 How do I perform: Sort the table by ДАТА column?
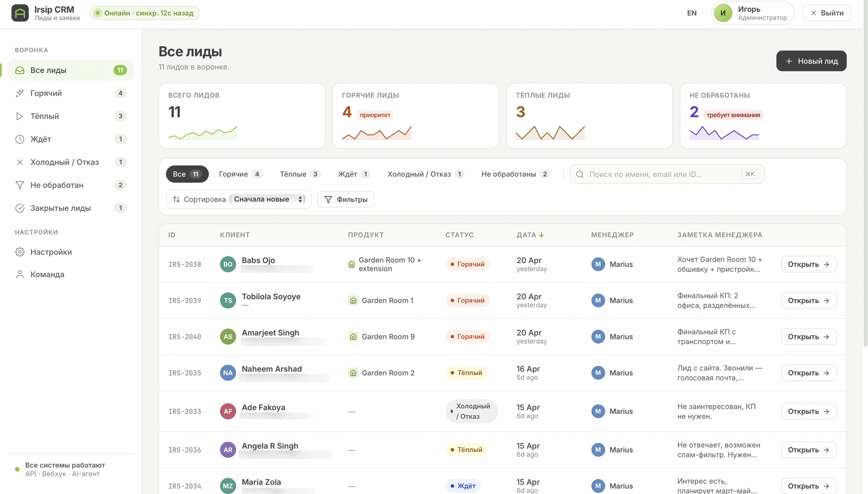point(530,235)
